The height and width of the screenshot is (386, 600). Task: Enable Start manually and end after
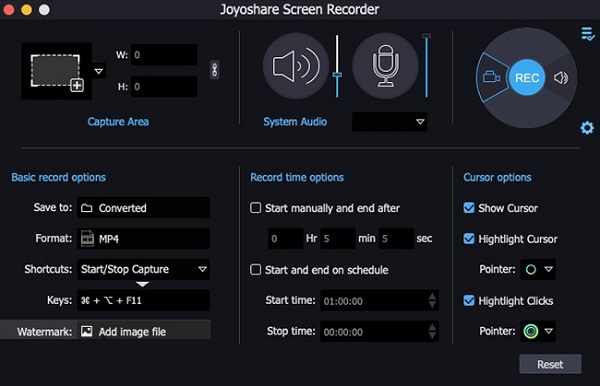[256, 208]
